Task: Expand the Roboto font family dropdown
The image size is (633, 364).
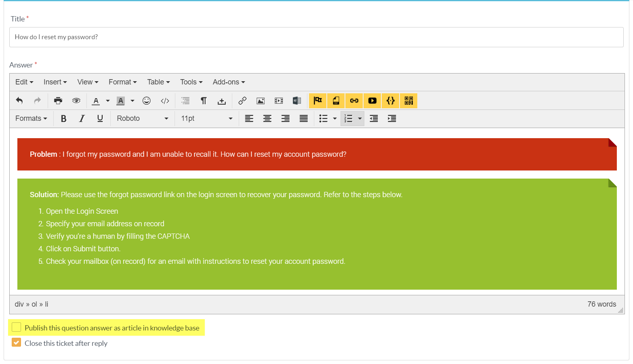Action: [142, 118]
